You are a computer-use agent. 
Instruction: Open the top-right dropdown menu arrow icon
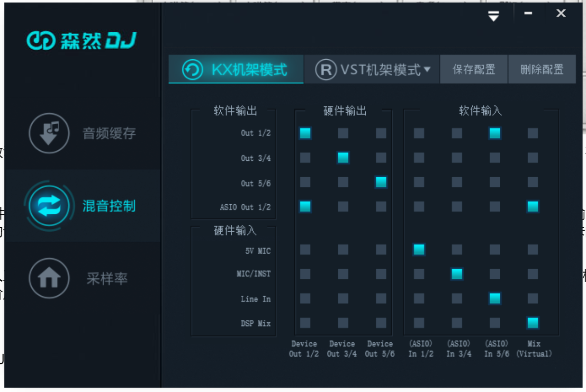click(493, 16)
